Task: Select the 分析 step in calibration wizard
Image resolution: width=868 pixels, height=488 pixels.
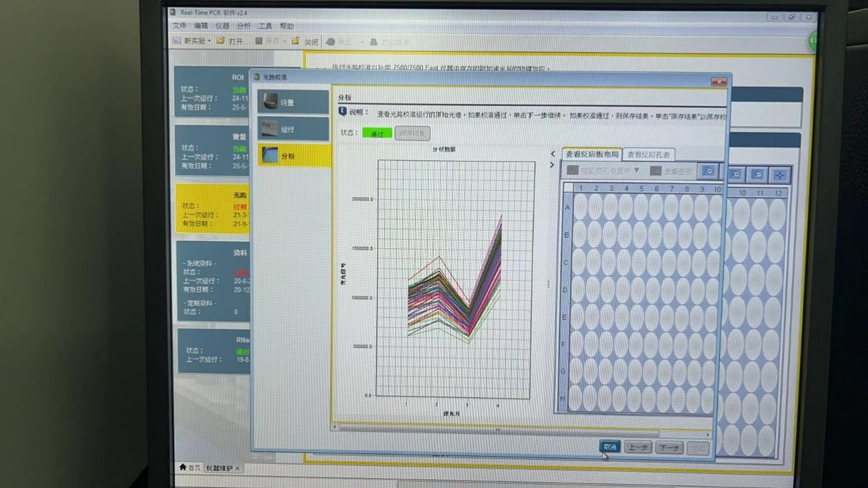Action: pyautogui.click(x=294, y=156)
